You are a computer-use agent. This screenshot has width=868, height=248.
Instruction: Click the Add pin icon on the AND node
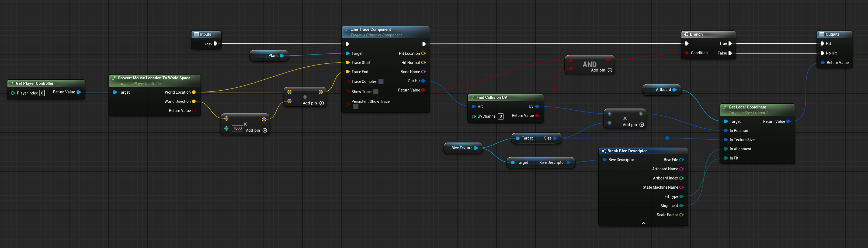(610, 70)
